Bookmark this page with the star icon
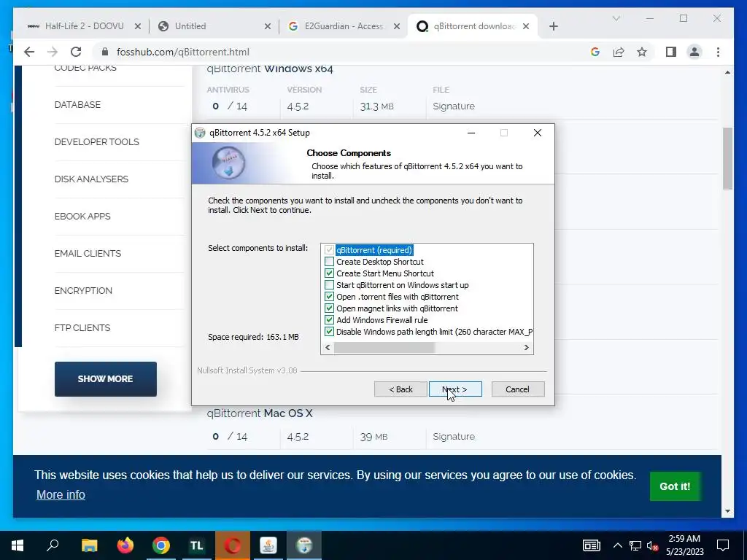Viewport: 747px width, 560px height. coord(642,52)
